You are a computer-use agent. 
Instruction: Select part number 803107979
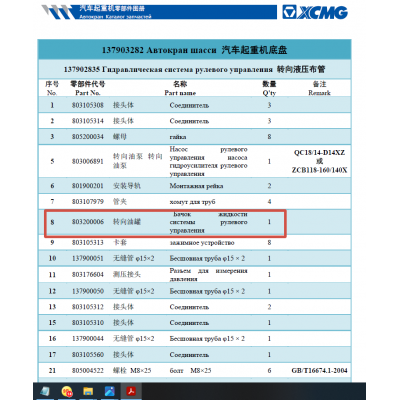click(x=88, y=201)
